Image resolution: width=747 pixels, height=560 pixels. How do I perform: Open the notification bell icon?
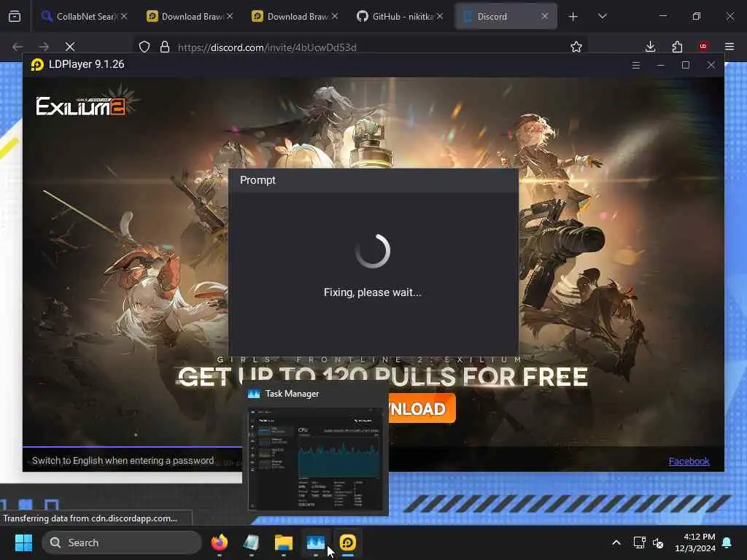(727, 542)
